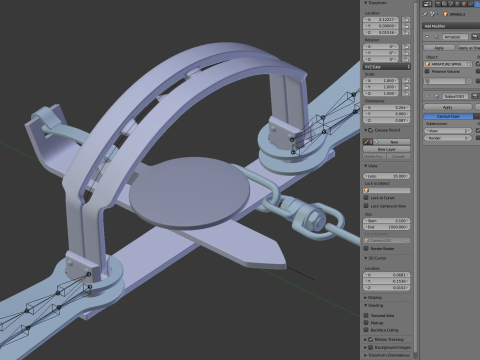Click the Clip Start value slider
Image resolution: width=480 pixels, height=360 pixels.
point(387,221)
